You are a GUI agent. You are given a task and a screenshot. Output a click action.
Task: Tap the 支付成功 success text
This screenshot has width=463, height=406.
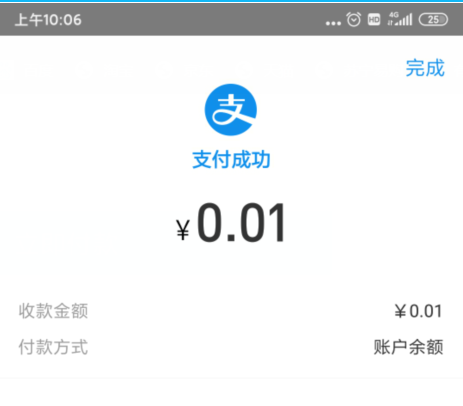(231, 160)
